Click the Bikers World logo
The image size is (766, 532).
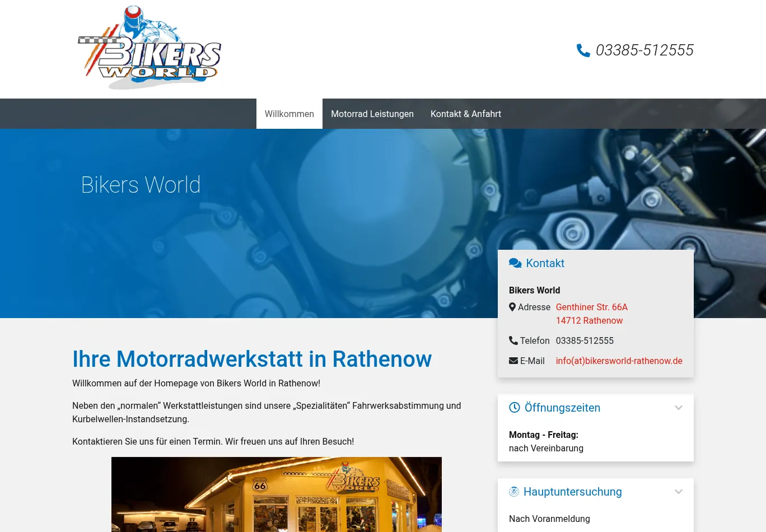tap(150, 49)
